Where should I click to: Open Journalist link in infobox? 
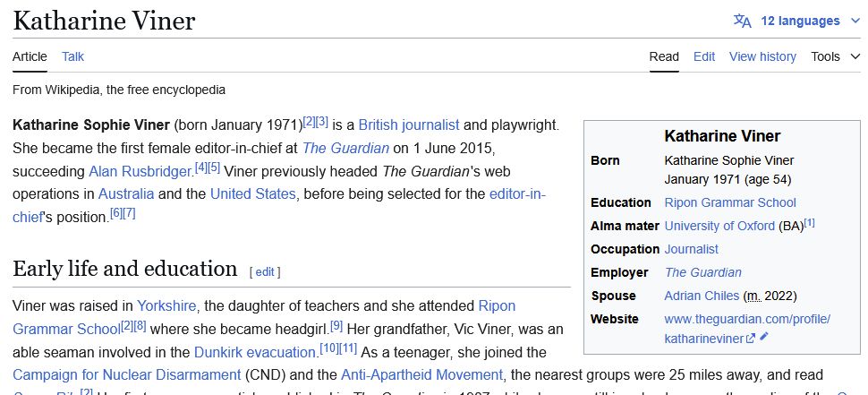click(691, 249)
